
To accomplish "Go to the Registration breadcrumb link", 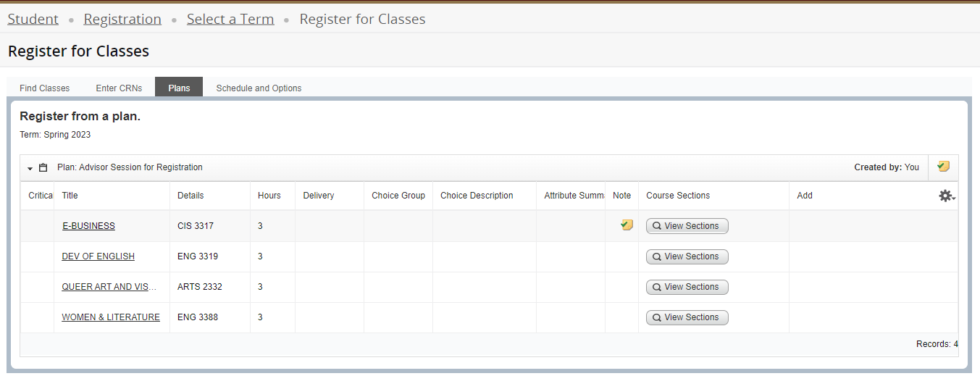I will point(122,20).
